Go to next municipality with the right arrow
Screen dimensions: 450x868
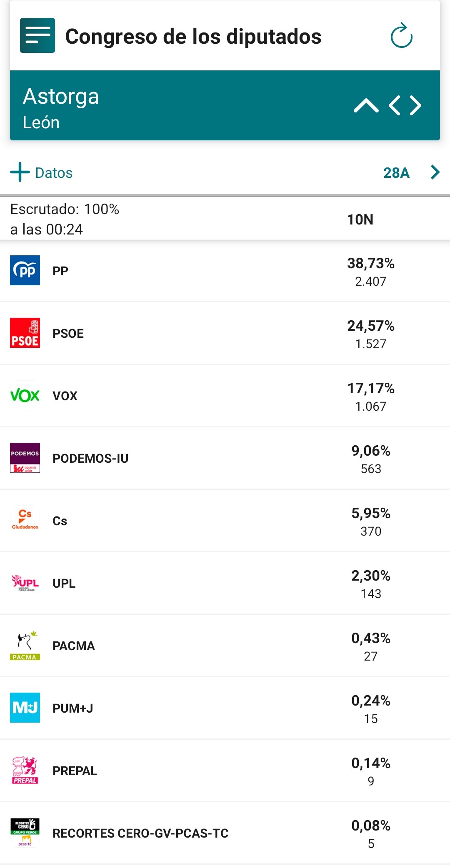(415, 105)
